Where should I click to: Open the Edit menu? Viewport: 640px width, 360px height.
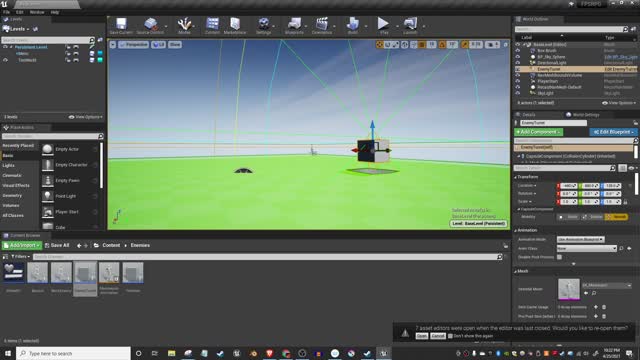[19, 12]
